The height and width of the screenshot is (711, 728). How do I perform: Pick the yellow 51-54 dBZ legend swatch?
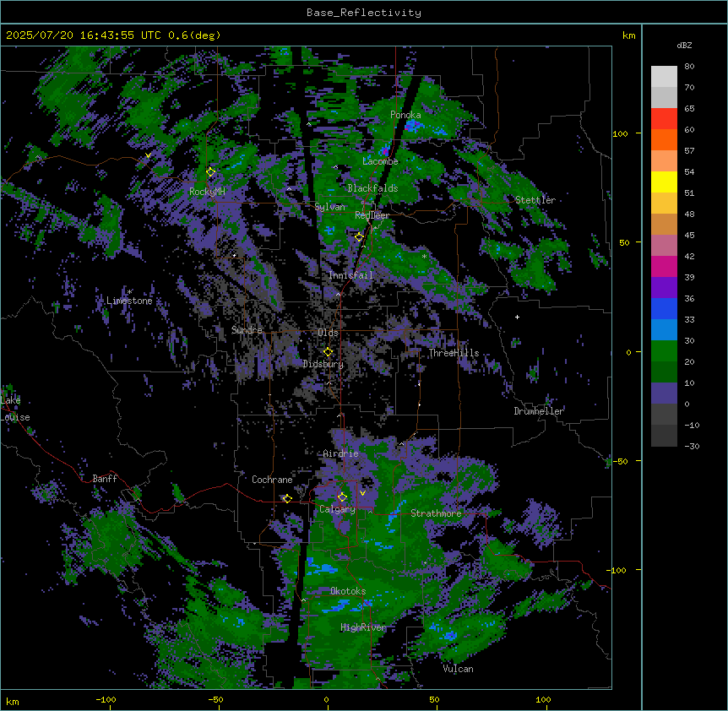click(x=664, y=182)
